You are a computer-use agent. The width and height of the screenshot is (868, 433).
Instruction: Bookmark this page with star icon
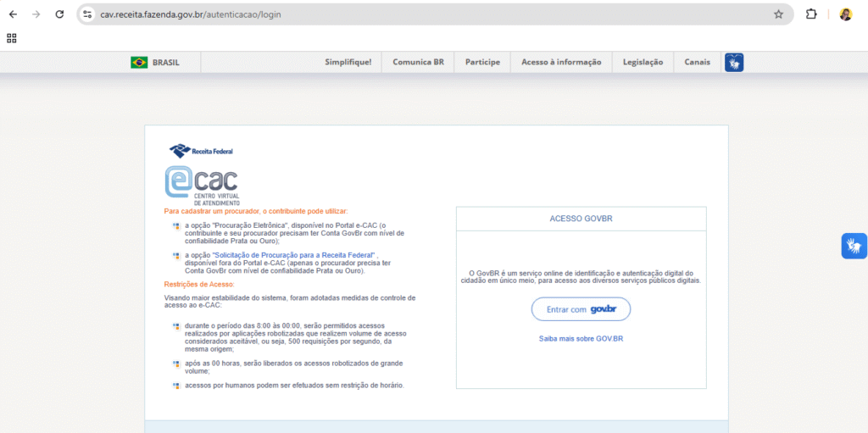click(778, 14)
